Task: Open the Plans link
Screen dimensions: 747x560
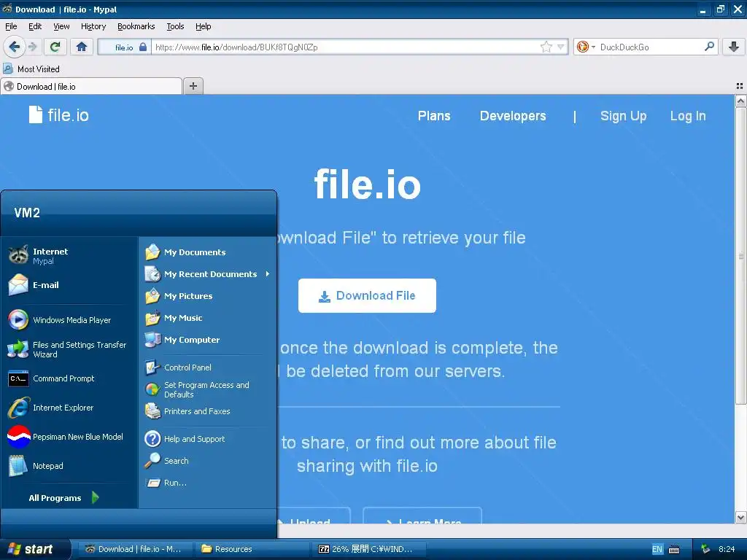Action: pyautogui.click(x=434, y=116)
